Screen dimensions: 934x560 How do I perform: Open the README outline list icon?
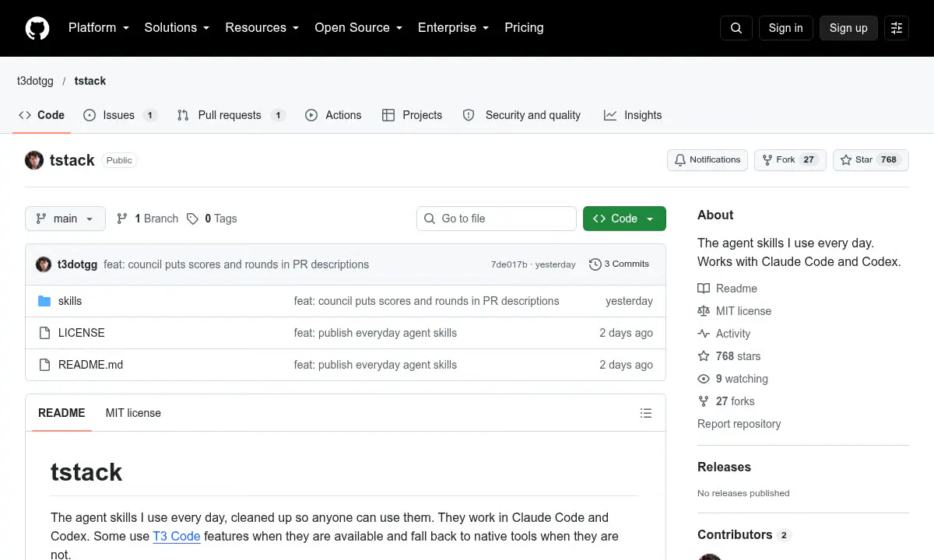pyautogui.click(x=646, y=413)
